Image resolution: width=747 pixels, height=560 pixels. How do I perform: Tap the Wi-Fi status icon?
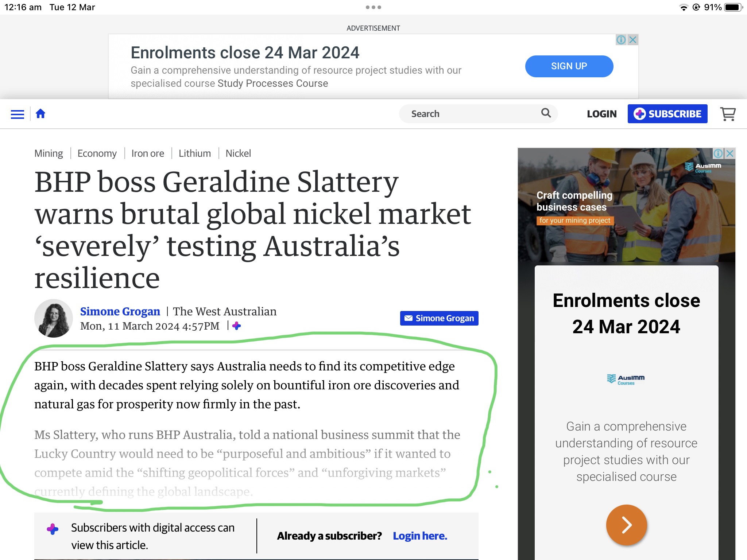(684, 8)
